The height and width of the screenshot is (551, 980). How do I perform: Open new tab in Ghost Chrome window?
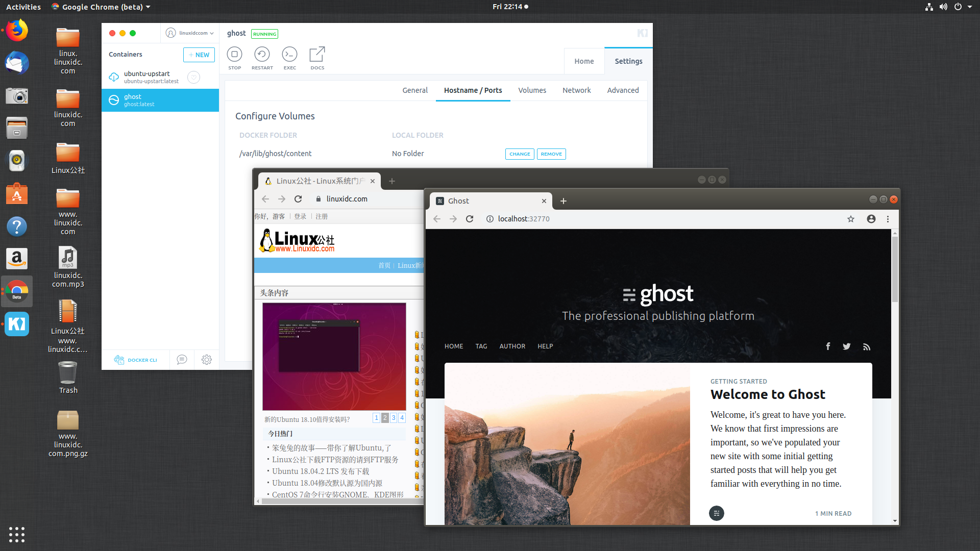coord(563,201)
